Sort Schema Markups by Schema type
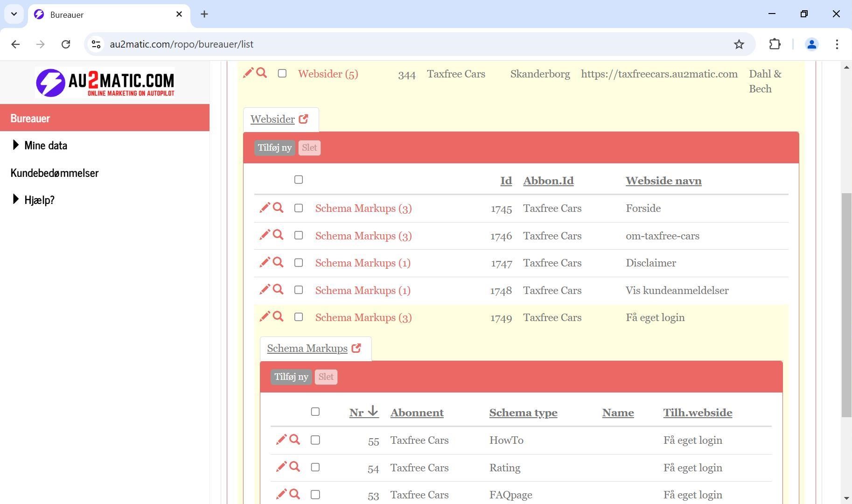 (523, 413)
